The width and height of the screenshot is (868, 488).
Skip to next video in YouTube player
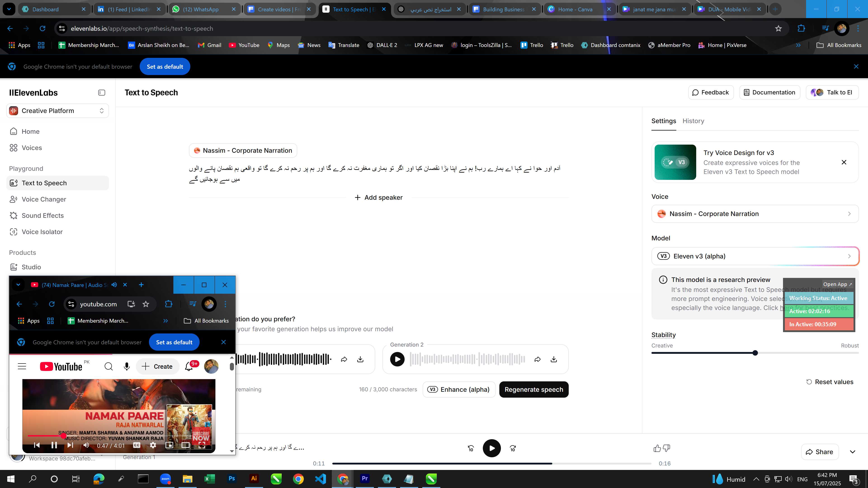coord(70,446)
